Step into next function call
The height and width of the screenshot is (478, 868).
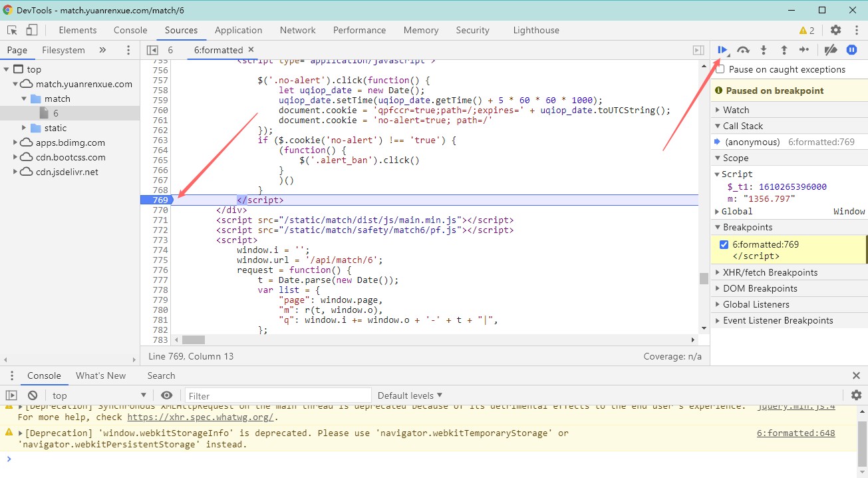point(764,50)
